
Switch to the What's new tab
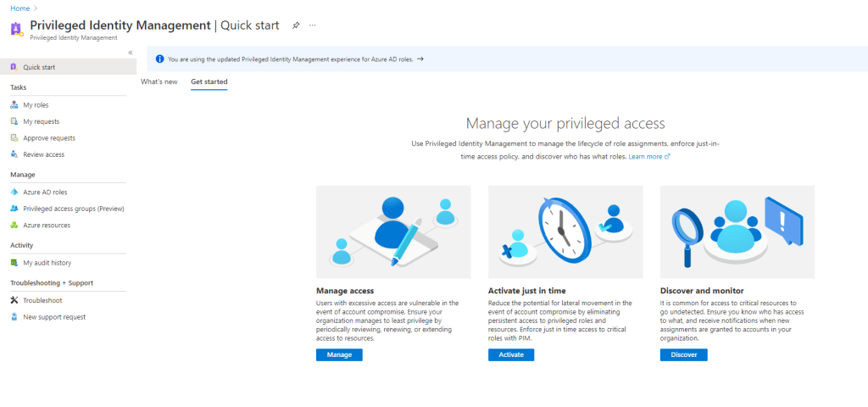[159, 81]
